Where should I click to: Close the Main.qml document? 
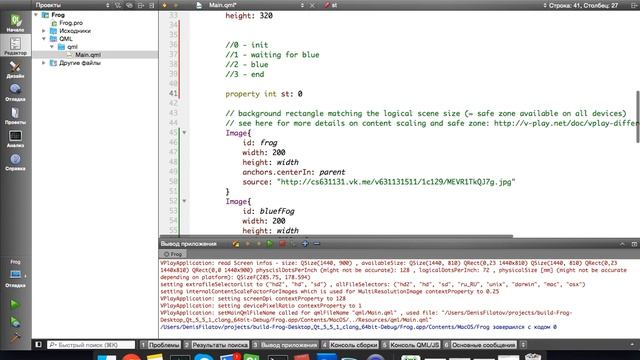313,5
